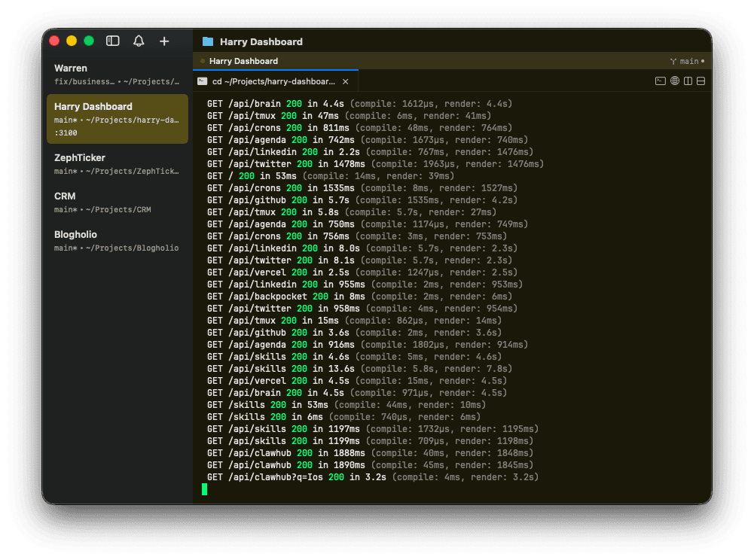754x560 pixels.
Task: Click the terminal prompt icon on the command tab
Action: pos(203,81)
